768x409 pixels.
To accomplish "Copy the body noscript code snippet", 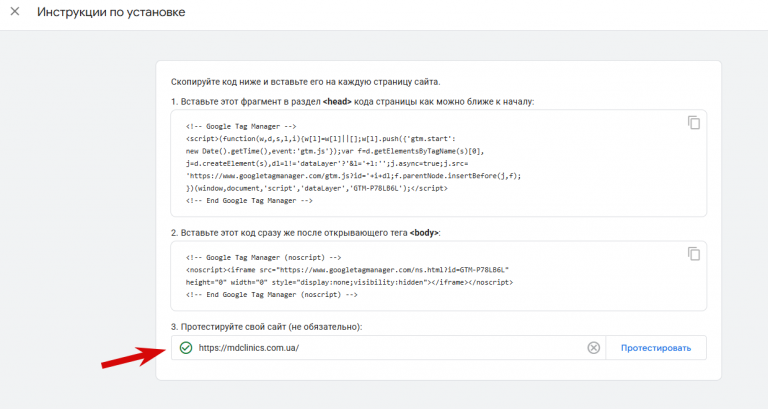I will (694, 254).
